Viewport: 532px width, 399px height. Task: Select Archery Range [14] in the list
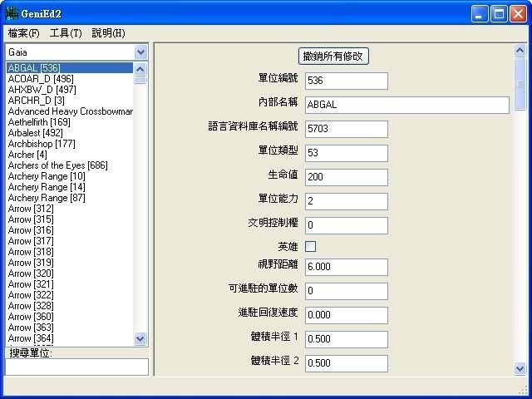point(70,187)
